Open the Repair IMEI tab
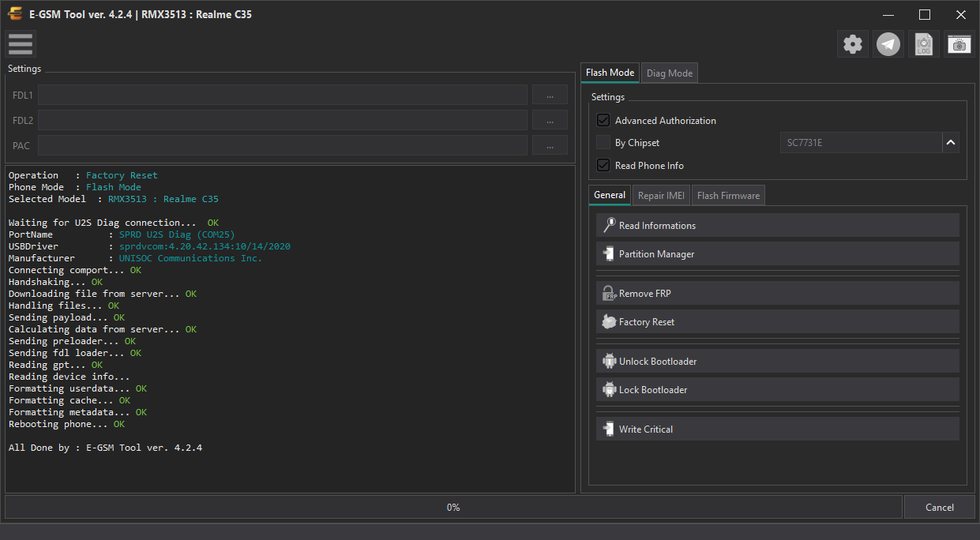 coord(662,196)
